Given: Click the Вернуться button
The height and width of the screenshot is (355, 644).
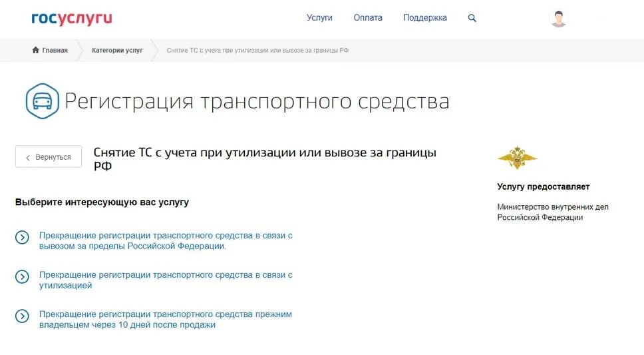Looking at the screenshot, I should coord(49,157).
